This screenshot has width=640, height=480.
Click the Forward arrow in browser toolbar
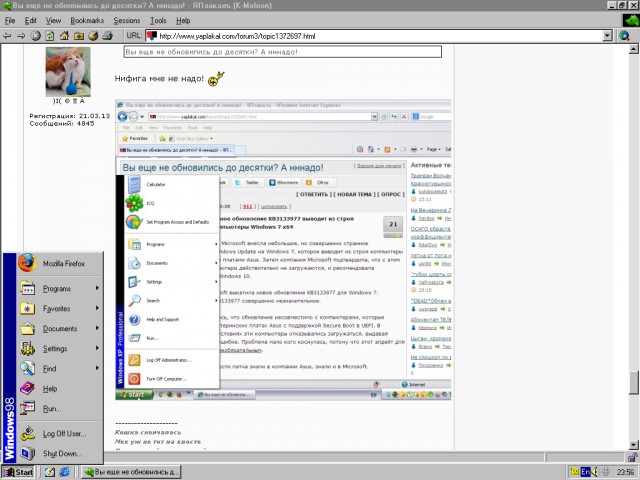(21, 35)
